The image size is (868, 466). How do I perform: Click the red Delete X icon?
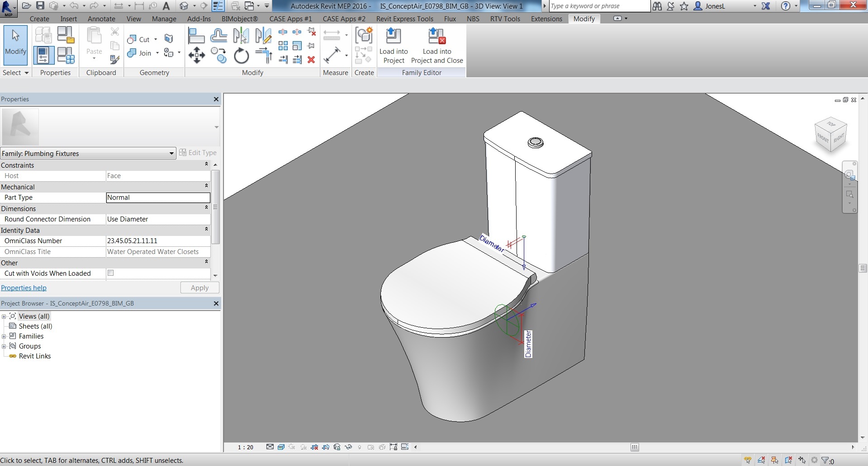tap(311, 60)
